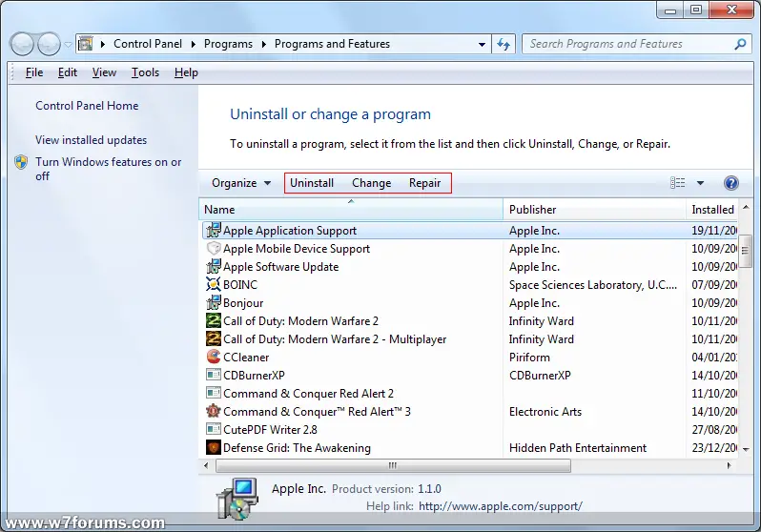Image resolution: width=761 pixels, height=532 pixels.
Task: Click the list scroll down arrow
Action: coord(745,450)
